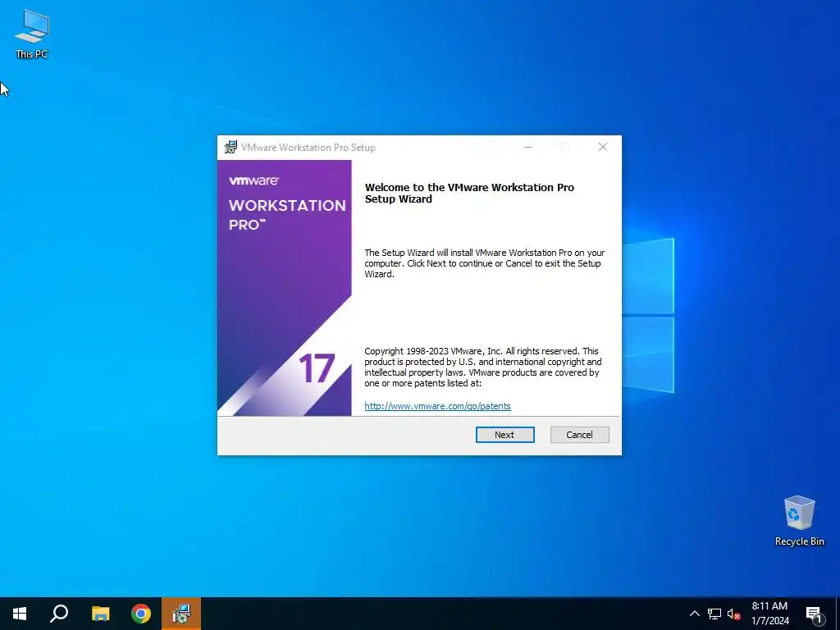Screen dimensions: 840x630
Task: Click the 'Welcome to the VMware Workstation Pro' heading
Action: tap(469, 193)
